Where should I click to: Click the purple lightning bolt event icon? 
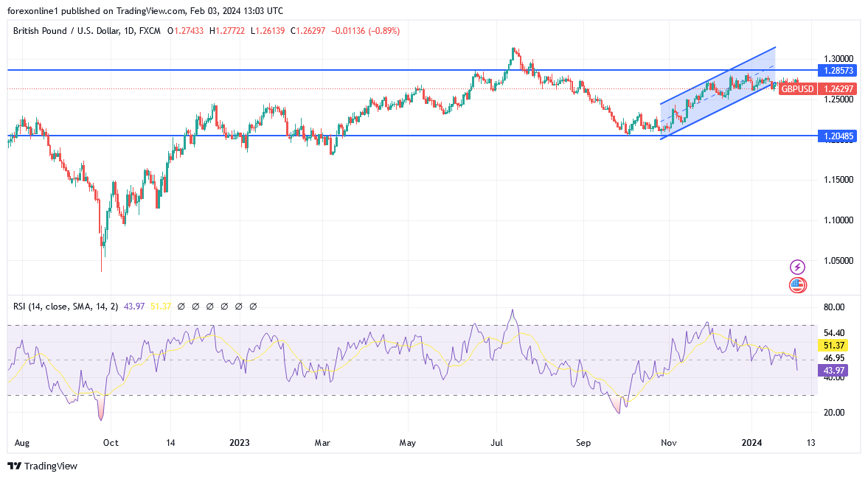(x=797, y=268)
